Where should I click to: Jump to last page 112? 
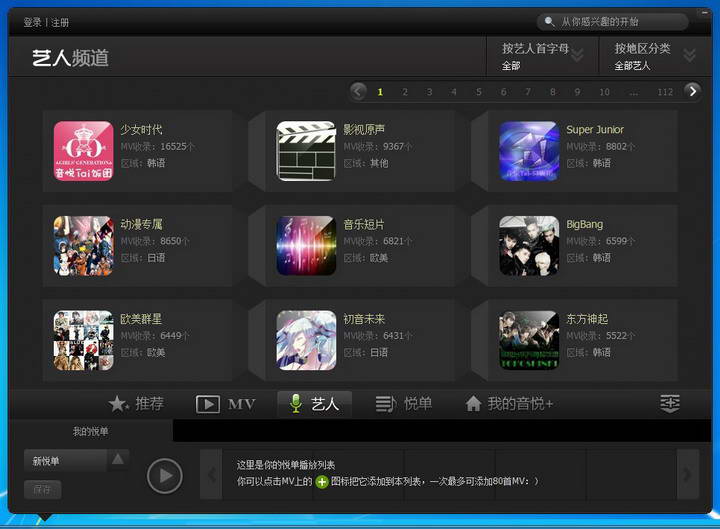(x=665, y=92)
